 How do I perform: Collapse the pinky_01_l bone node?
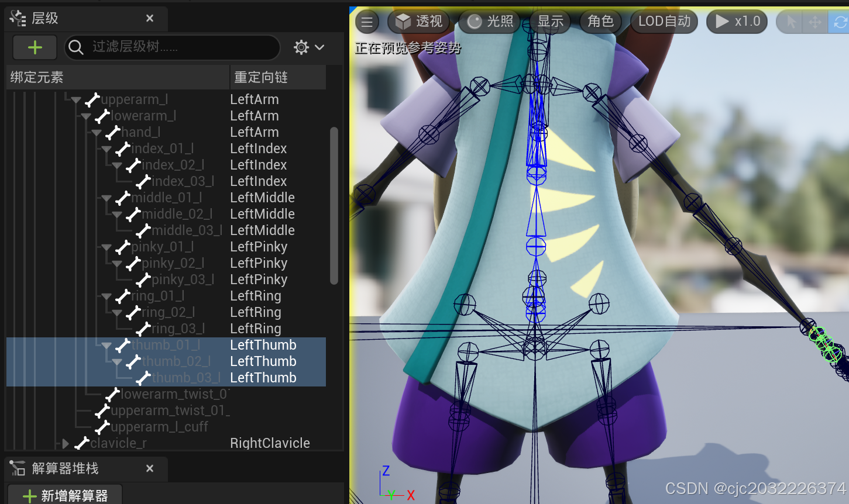click(106, 247)
